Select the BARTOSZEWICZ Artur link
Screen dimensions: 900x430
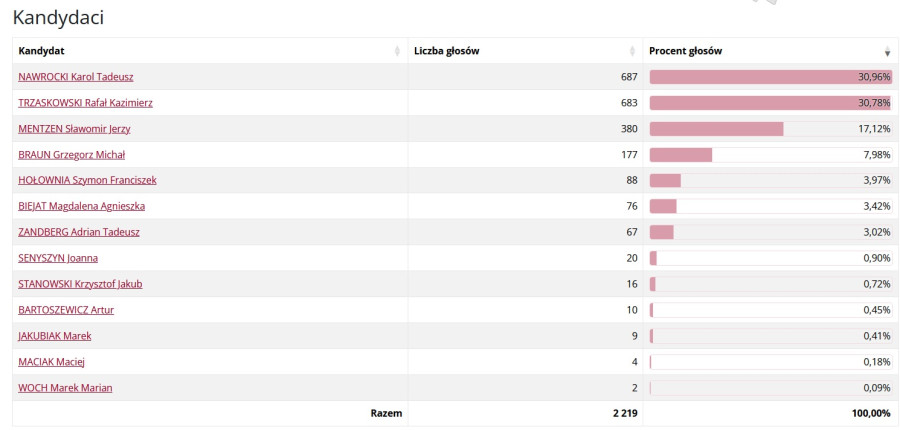66,310
